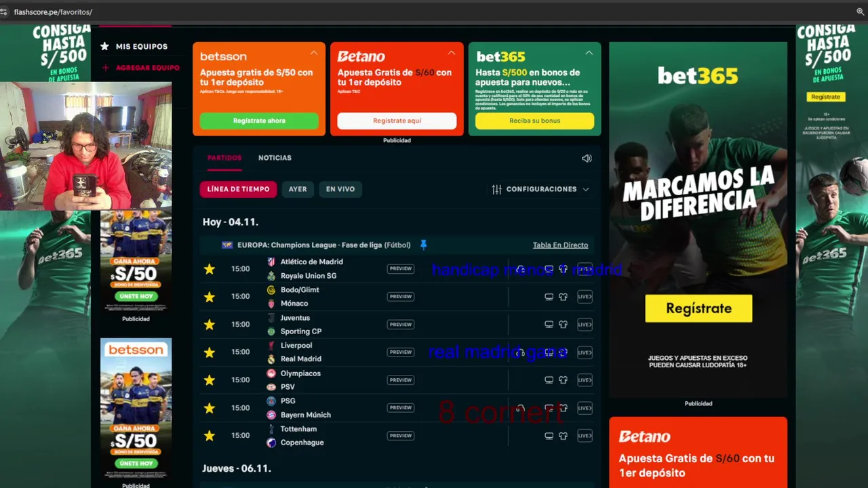Unfavorite Olympiacos vs PSV star
The height and width of the screenshot is (488, 868).
pyautogui.click(x=210, y=380)
